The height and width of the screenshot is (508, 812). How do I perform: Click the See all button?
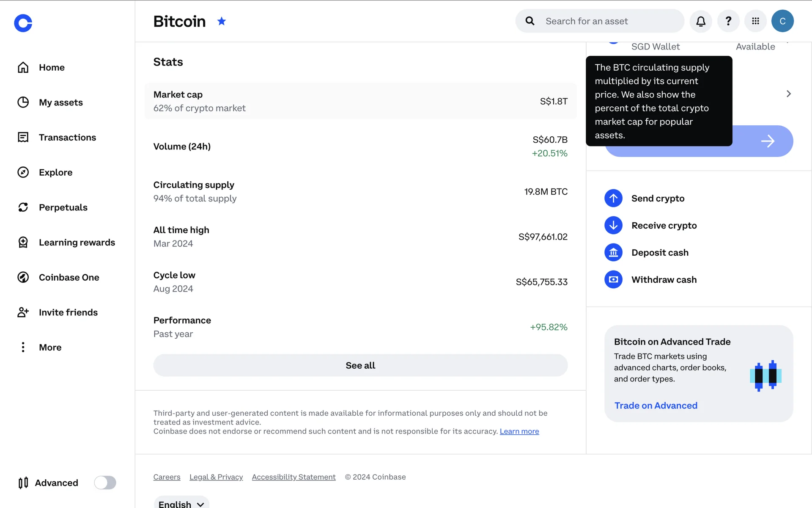point(360,365)
